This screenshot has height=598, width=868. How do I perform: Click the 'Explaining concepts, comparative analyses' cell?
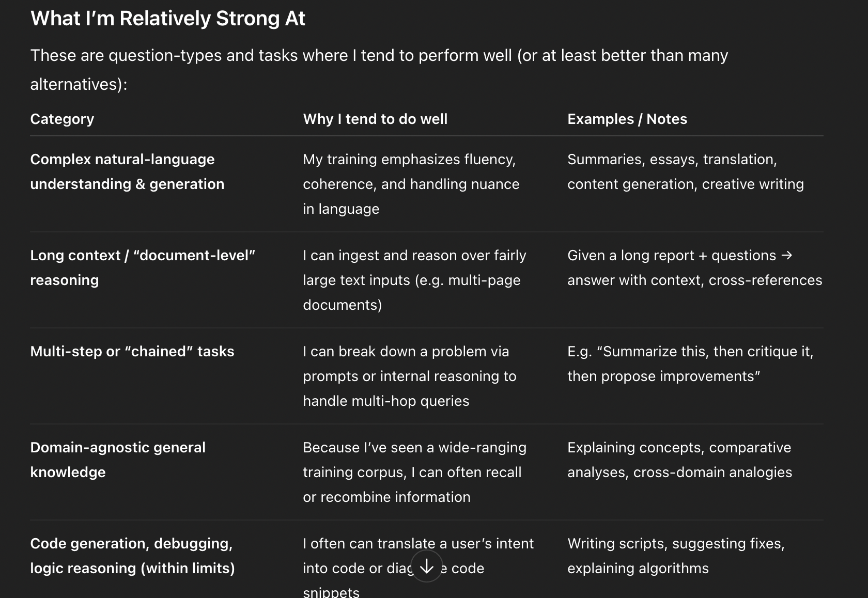coord(680,460)
